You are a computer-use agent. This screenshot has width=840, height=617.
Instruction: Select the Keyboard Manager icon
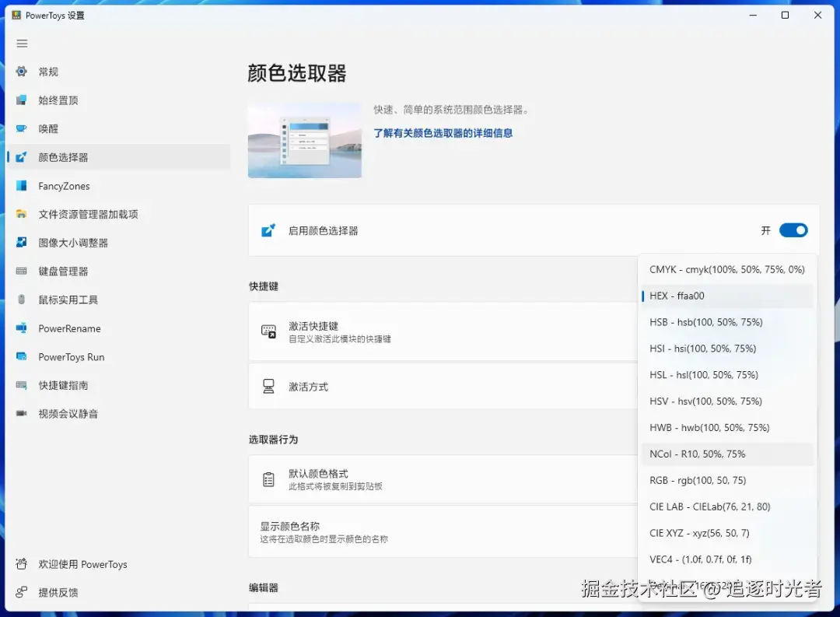point(22,271)
